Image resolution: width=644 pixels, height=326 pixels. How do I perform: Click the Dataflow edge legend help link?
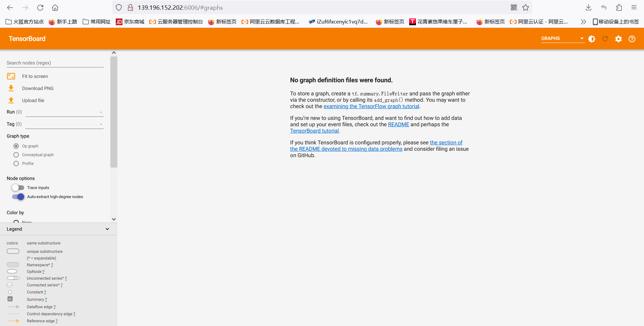pos(54,307)
